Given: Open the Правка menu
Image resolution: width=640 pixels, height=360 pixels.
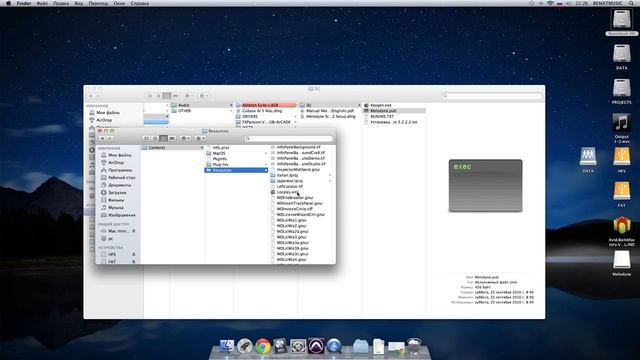Looking at the screenshot, I should click(x=61, y=3).
